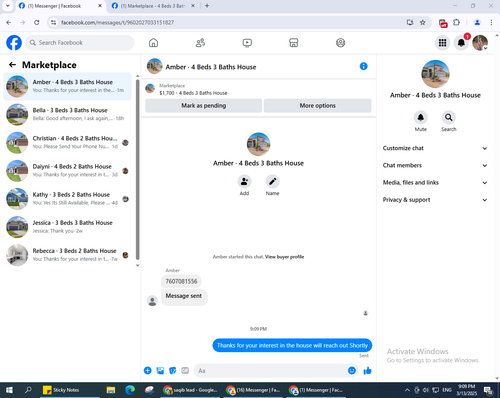Open the tab search dropdown arrow
The height and width of the screenshot is (398, 500).
(x=7, y=6)
